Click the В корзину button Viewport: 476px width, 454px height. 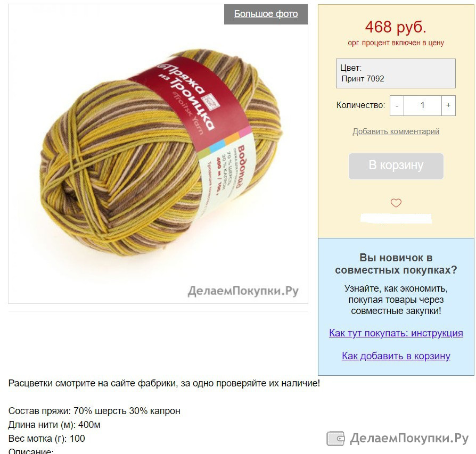[x=396, y=166]
